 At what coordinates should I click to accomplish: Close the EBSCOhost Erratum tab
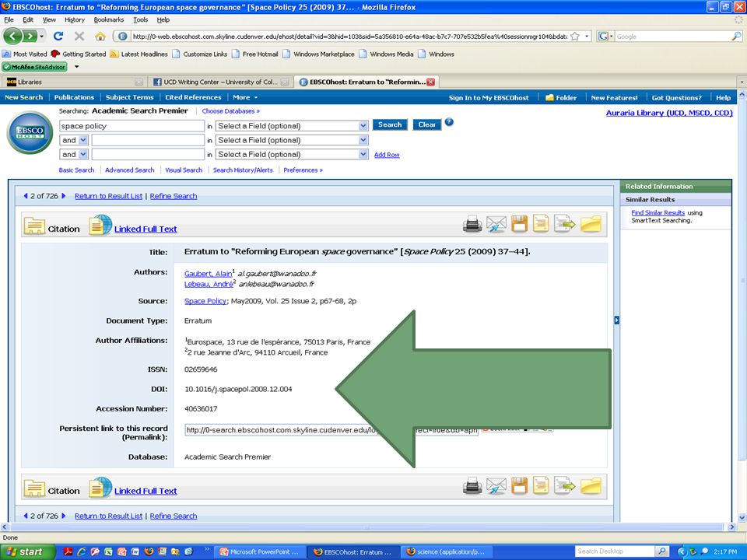[430, 82]
